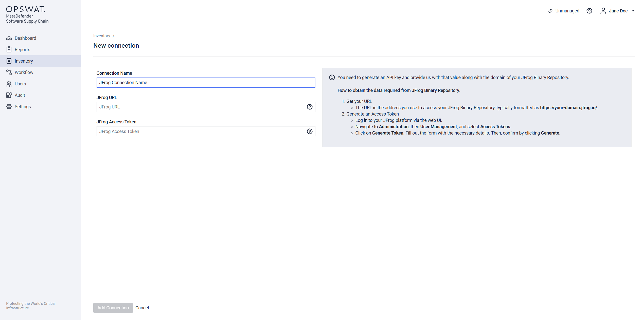Navigate to Users
Image resolution: width=644 pixels, height=320 pixels.
click(40, 84)
